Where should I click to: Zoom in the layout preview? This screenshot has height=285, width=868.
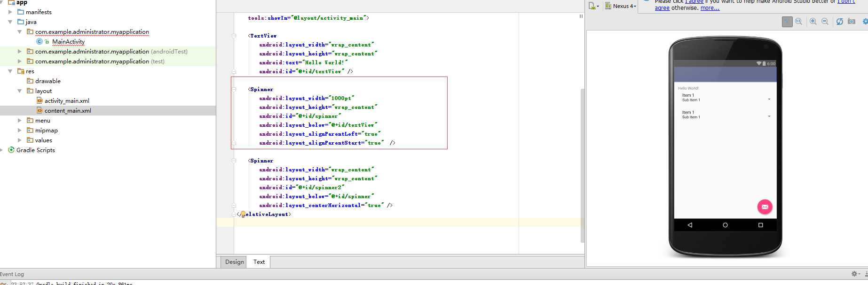point(813,22)
